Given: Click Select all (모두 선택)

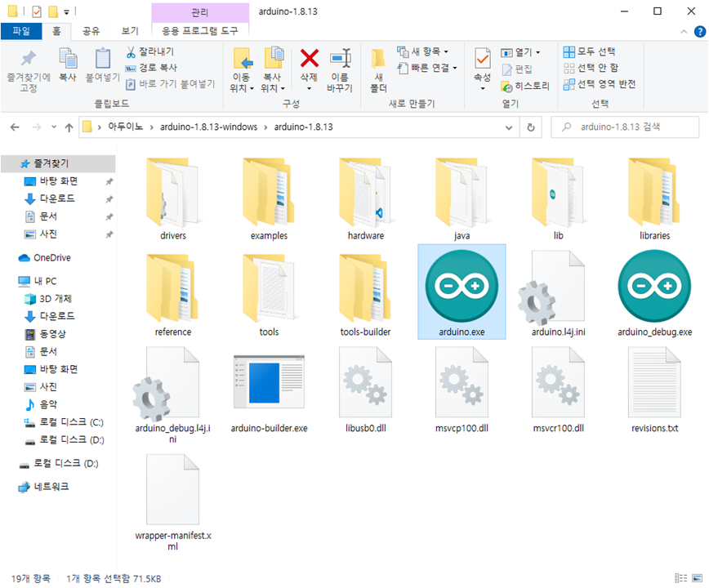Looking at the screenshot, I should coord(589,51).
